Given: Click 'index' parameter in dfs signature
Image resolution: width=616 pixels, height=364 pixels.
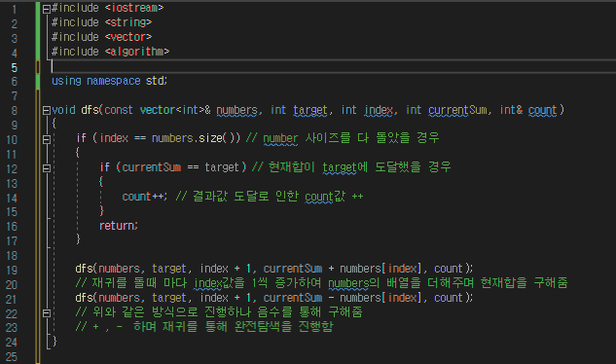Looking at the screenshot, I should coord(379,110).
